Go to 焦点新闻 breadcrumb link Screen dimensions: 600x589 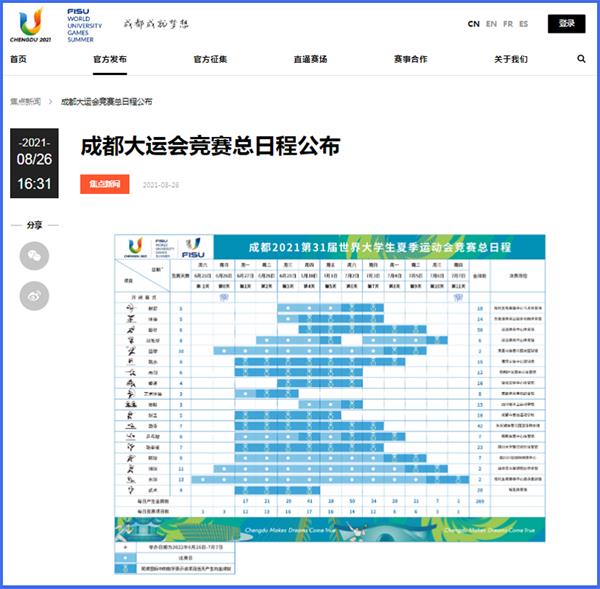(28, 102)
